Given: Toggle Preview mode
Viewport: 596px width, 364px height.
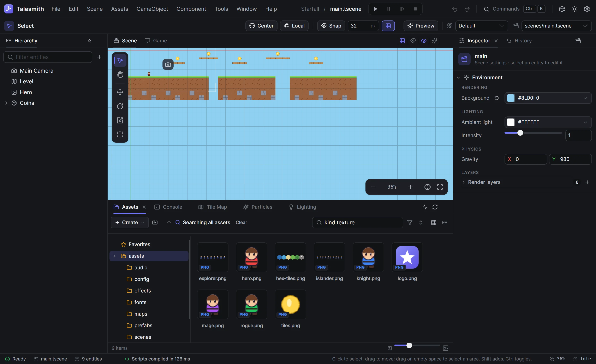Looking at the screenshot, I should tap(421, 26).
